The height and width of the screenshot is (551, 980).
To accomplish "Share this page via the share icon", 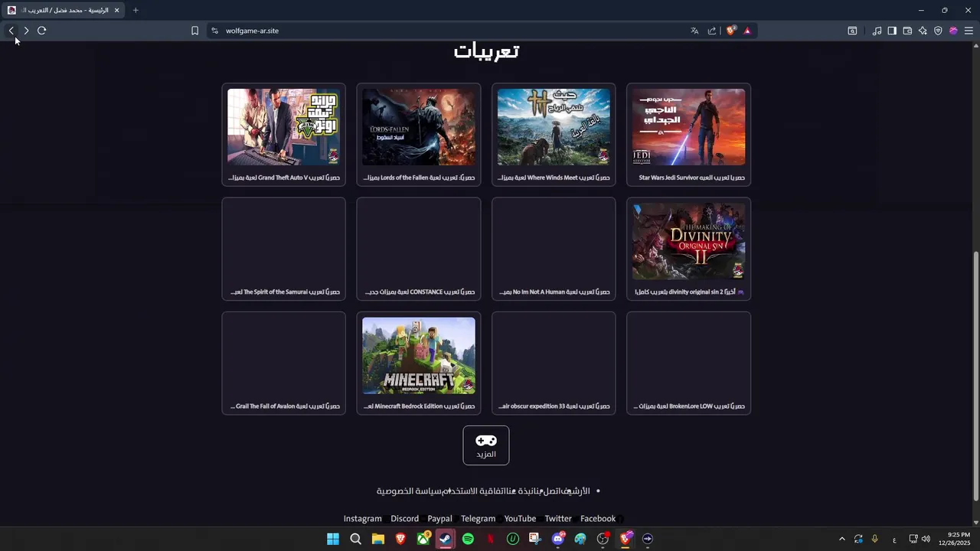I will [712, 31].
